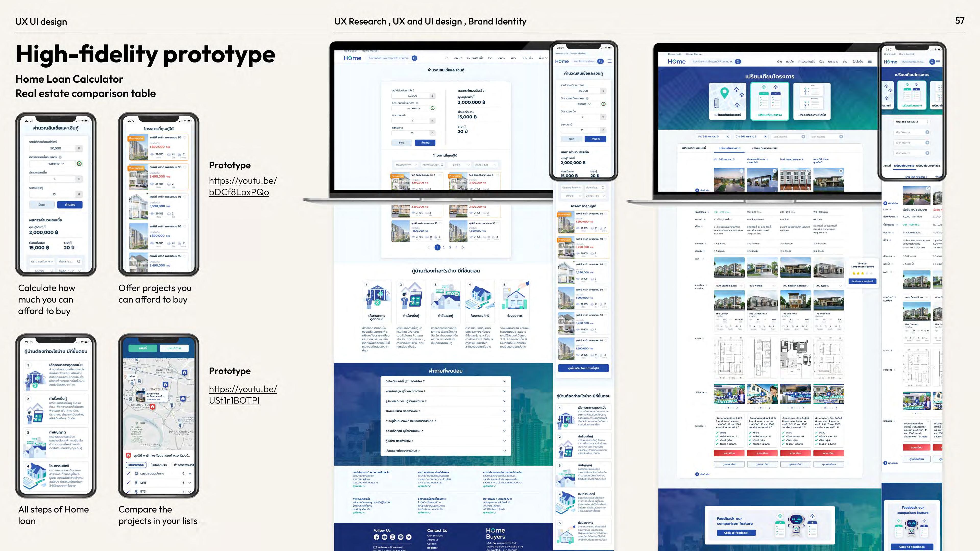Open hamburger menu on loan calculator phone

pyautogui.click(x=609, y=61)
